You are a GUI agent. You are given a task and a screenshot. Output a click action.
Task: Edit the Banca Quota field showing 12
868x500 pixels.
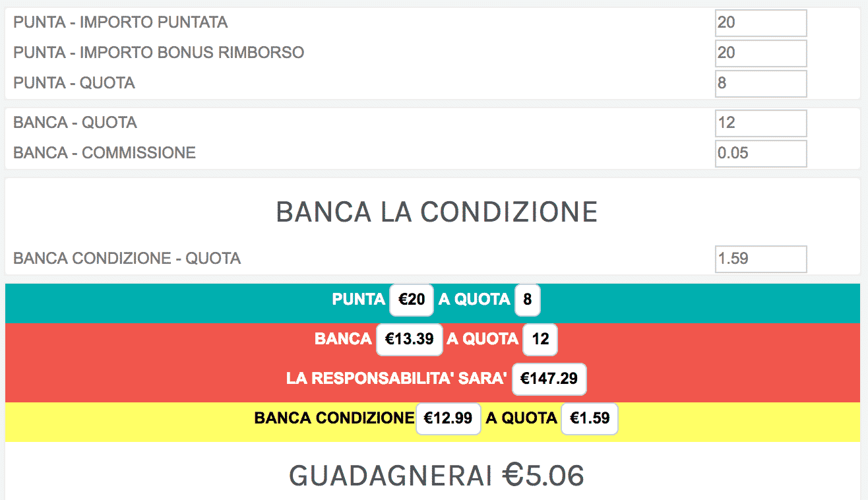pyautogui.click(x=761, y=123)
